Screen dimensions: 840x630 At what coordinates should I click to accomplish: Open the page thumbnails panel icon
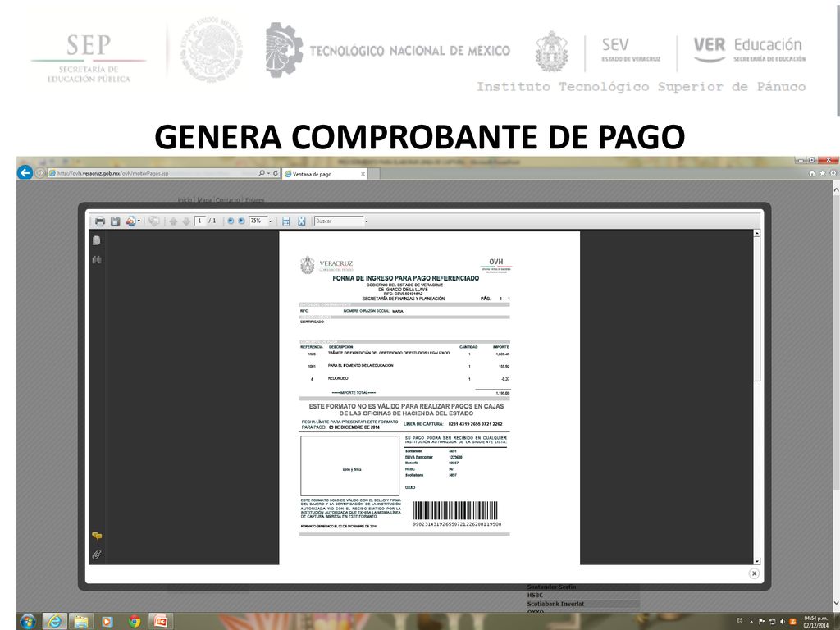[97, 240]
